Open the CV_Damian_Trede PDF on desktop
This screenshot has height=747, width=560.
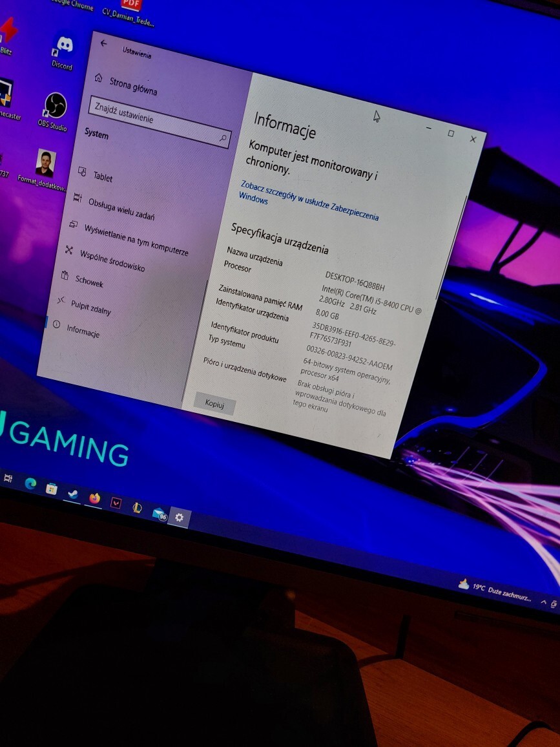click(129, 12)
